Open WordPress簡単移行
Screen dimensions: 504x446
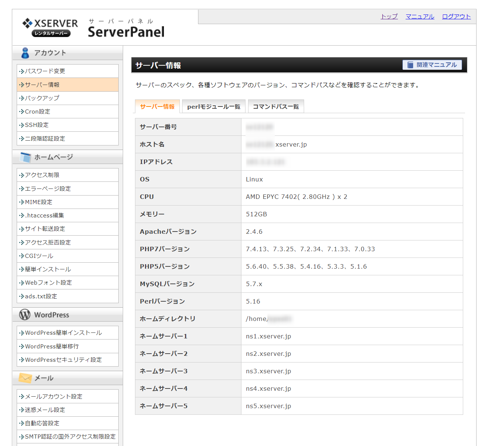pos(68,346)
